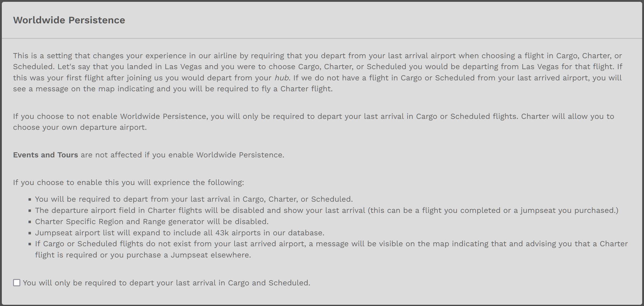Click the bold Events and Tours text
The image size is (644, 306).
[x=46, y=155]
